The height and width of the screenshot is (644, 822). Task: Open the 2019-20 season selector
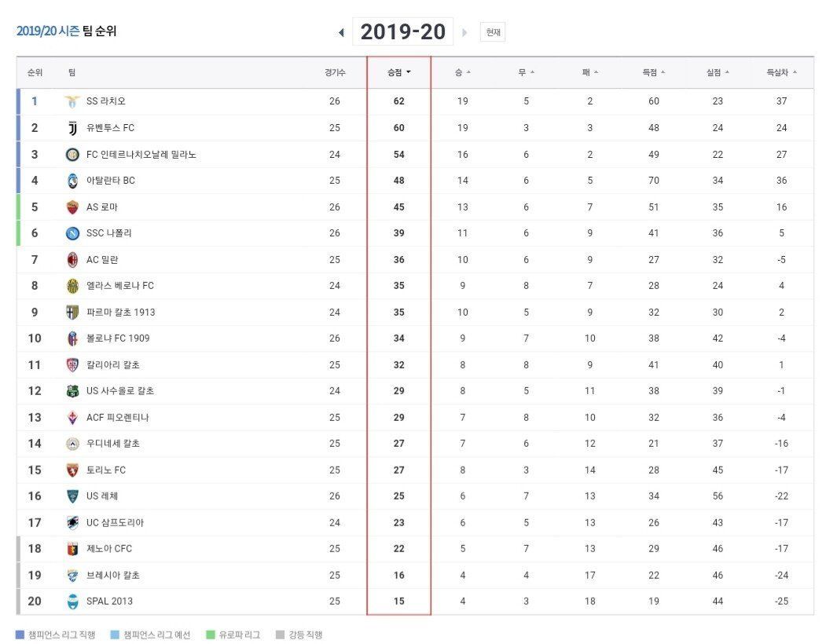coord(402,32)
